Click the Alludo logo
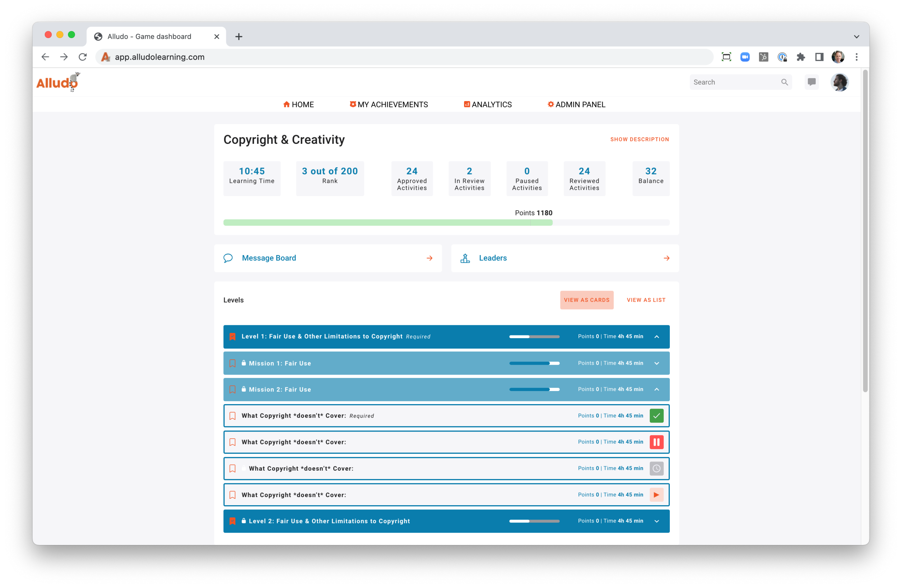The width and height of the screenshot is (902, 588). point(58,82)
